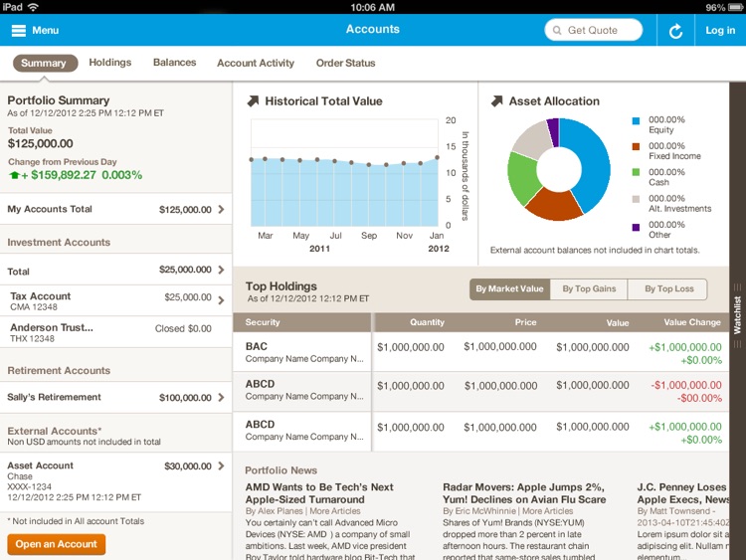The image size is (746, 560).
Task: Click the +$159,892.27 change value
Action: pos(59,175)
